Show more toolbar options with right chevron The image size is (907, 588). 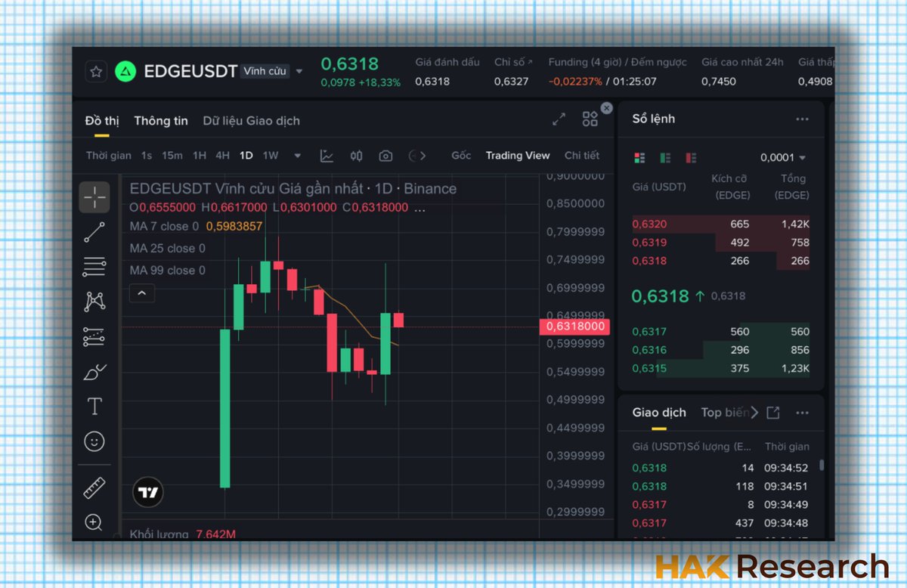423,156
